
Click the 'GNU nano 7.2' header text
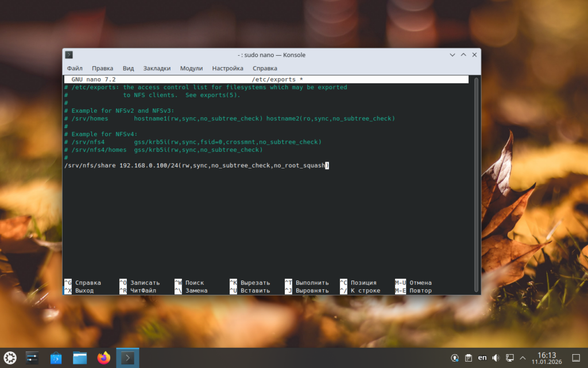point(94,79)
